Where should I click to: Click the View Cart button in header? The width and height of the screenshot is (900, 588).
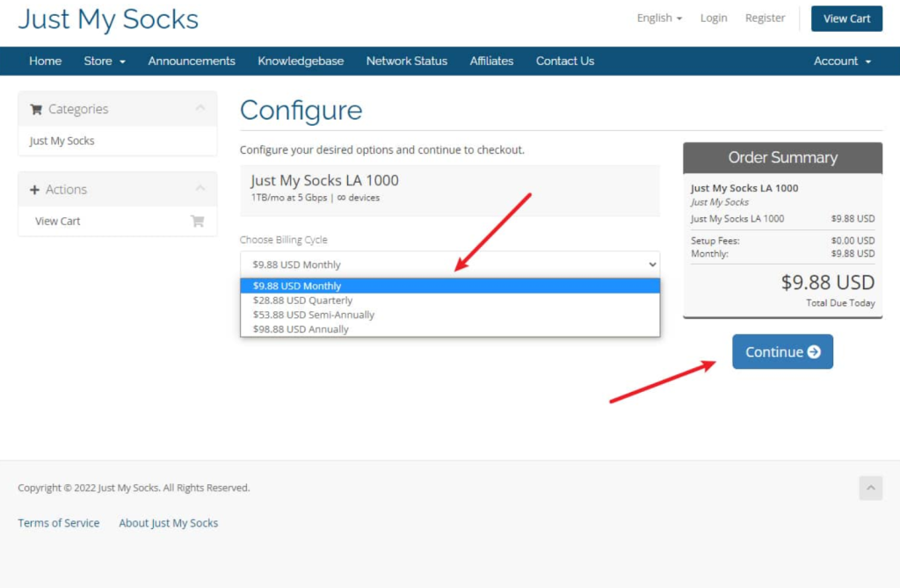(846, 18)
